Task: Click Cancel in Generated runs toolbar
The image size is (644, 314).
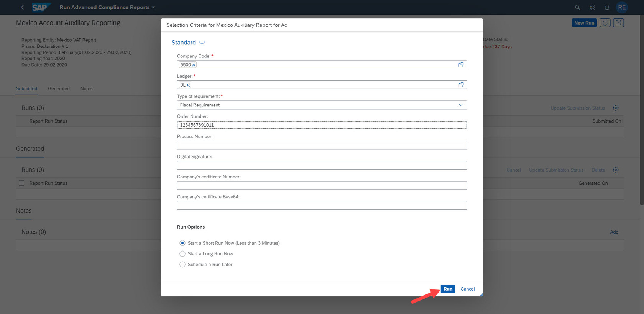Action: point(514,170)
